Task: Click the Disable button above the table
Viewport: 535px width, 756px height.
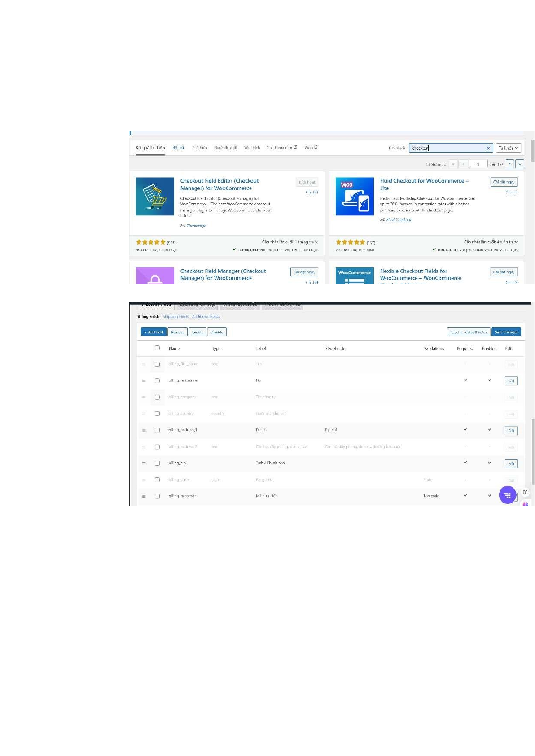Action: [x=217, y=332]
